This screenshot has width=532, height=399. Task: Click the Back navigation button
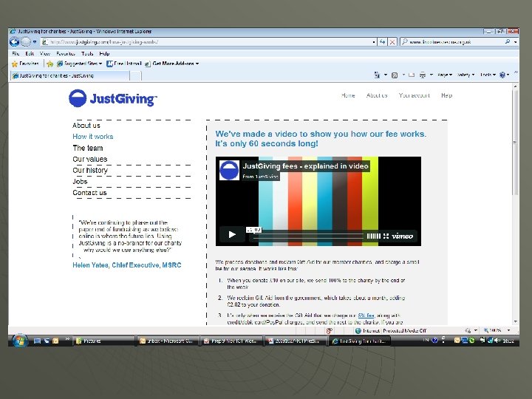(14, 42)
